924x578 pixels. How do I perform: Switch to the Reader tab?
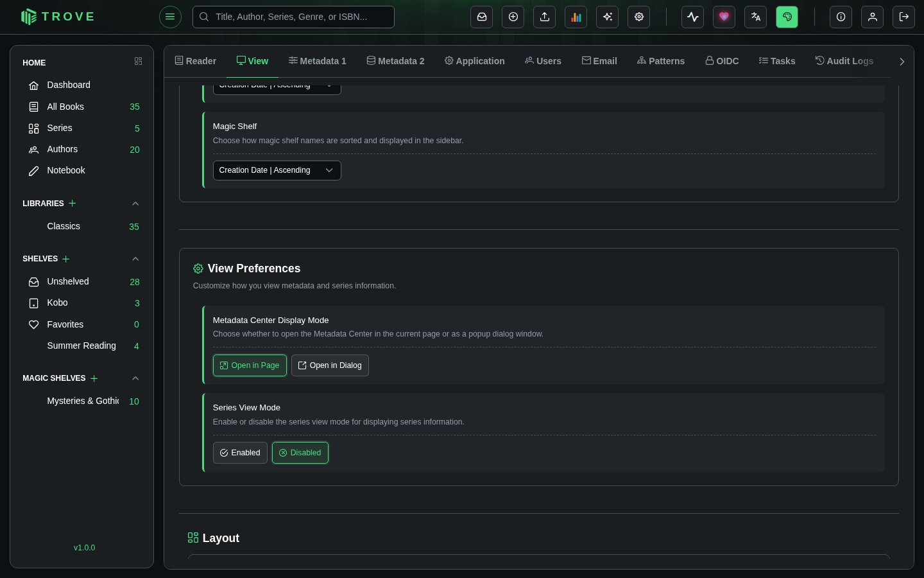coord(196,61)
